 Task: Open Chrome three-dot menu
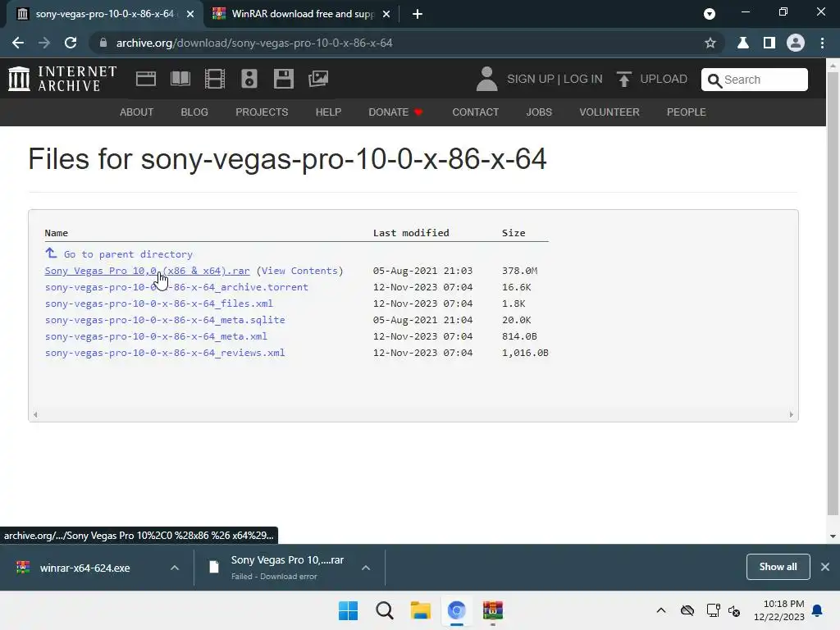click(822, 43)
